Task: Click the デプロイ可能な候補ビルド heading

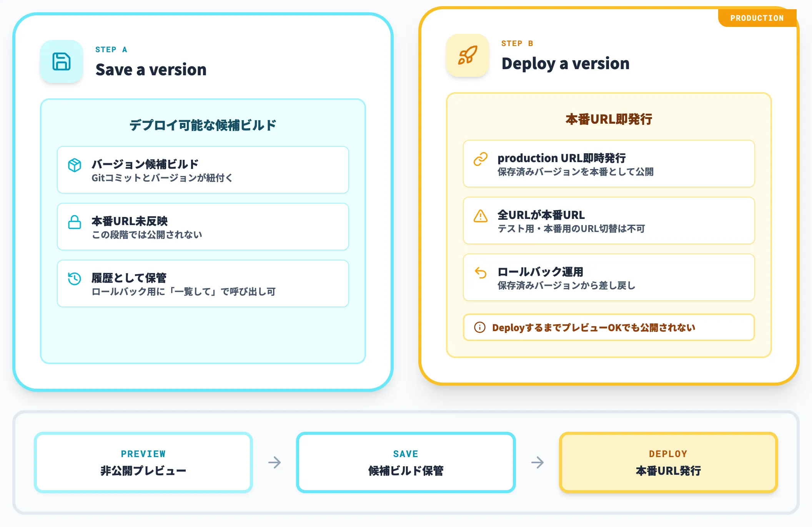Action: coord(203,125)
